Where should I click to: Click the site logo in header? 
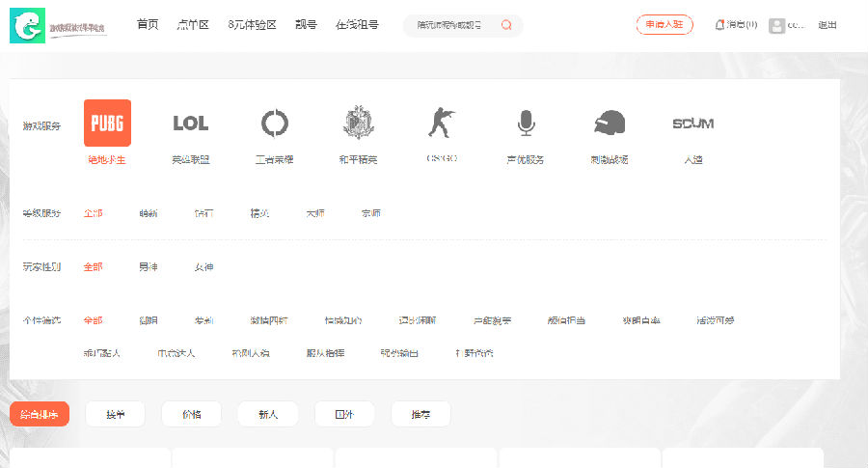click(x=58, y=26)
